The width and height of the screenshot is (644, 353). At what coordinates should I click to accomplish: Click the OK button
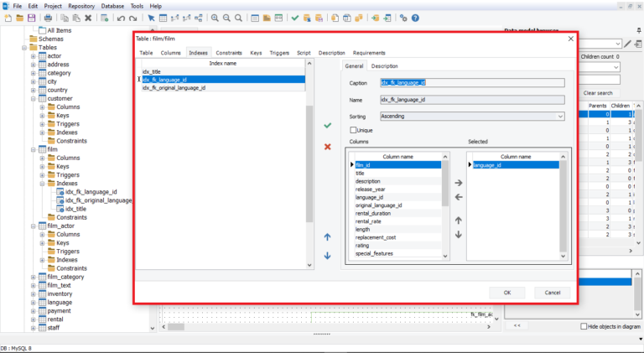[507, 293]
